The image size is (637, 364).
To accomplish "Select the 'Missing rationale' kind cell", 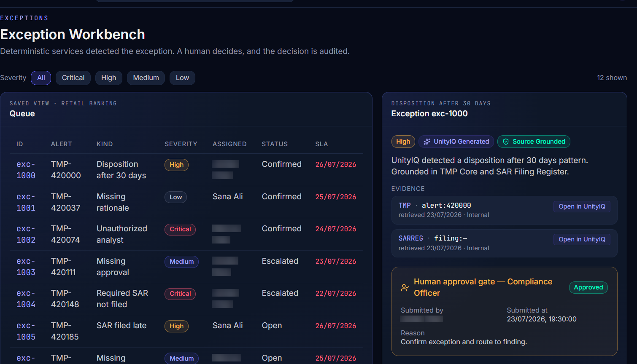I will [113, 202].
